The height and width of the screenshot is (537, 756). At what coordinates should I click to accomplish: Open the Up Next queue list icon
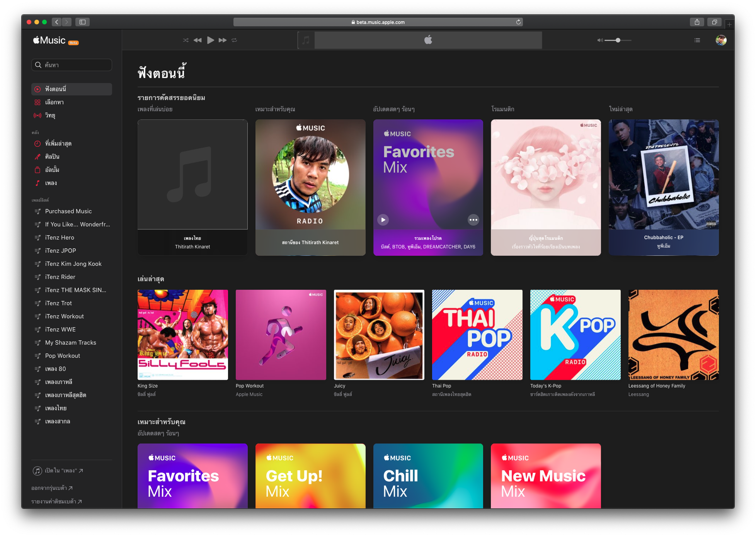pyautogui.click(x=697, y=40)
